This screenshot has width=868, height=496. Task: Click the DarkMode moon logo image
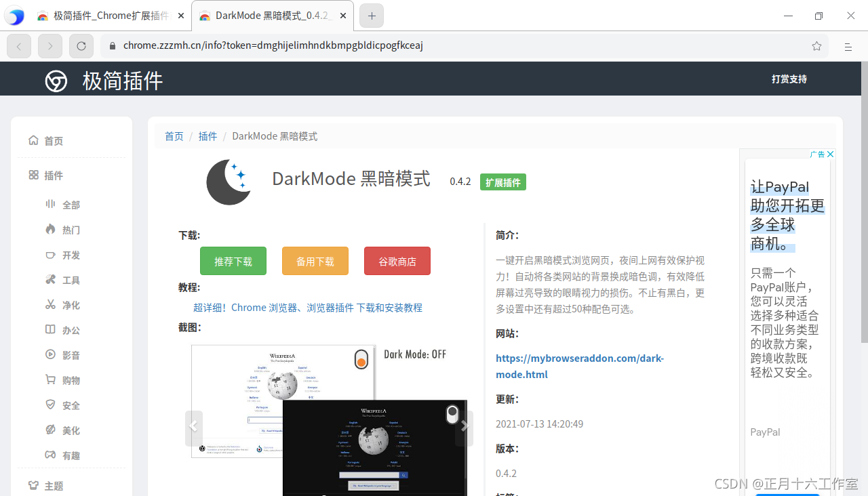(229, 182)
